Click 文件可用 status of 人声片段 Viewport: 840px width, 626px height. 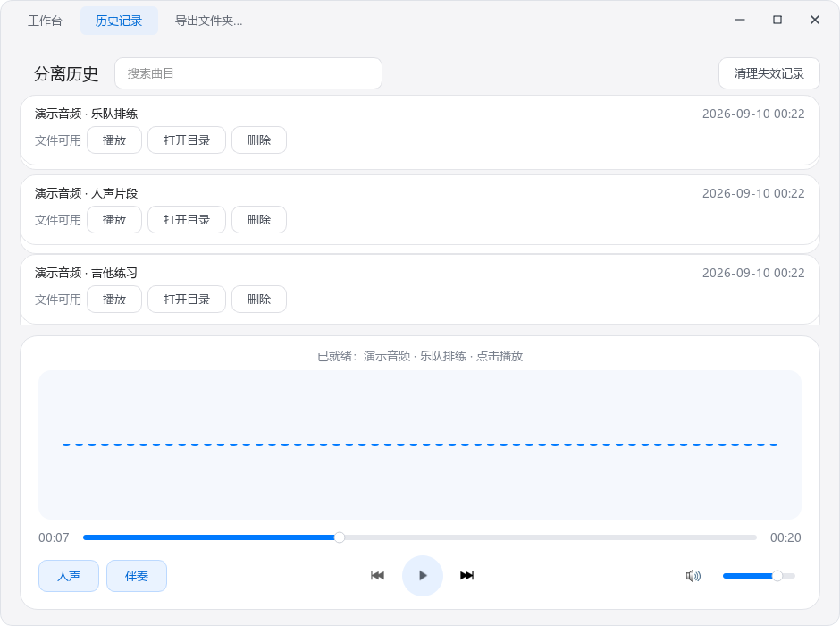tap(58, 220)
